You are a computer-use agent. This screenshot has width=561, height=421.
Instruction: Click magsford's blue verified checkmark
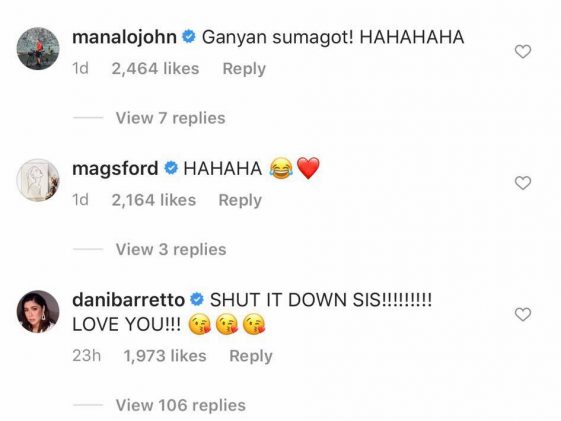(171, 168)
